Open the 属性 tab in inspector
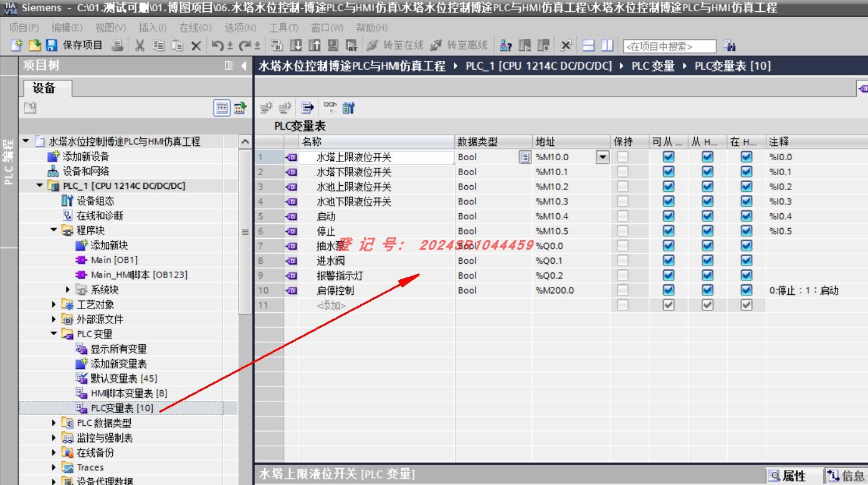Viewport: 868px width, 485px height. (794, 476)
